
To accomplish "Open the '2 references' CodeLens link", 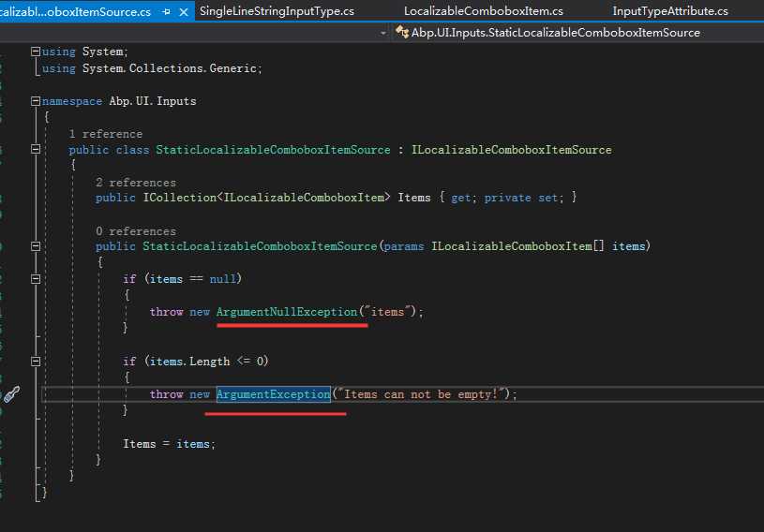I will (x=136, y=183).
